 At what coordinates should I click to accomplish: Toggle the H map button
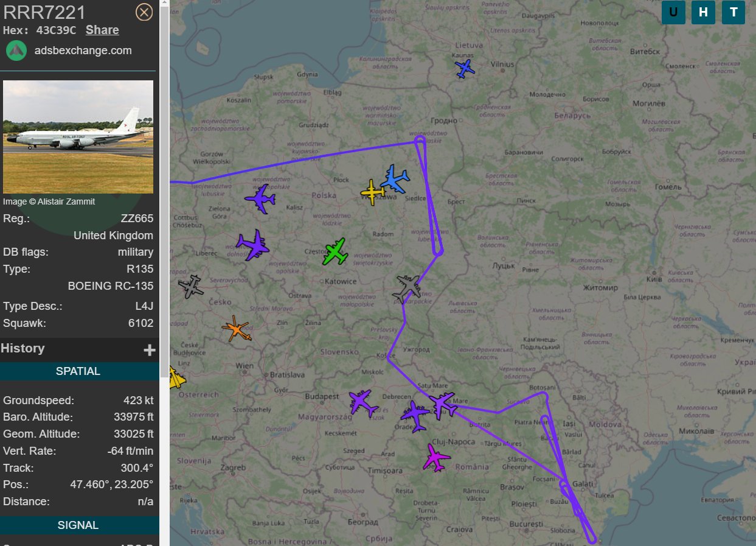[x=703, y=12]
